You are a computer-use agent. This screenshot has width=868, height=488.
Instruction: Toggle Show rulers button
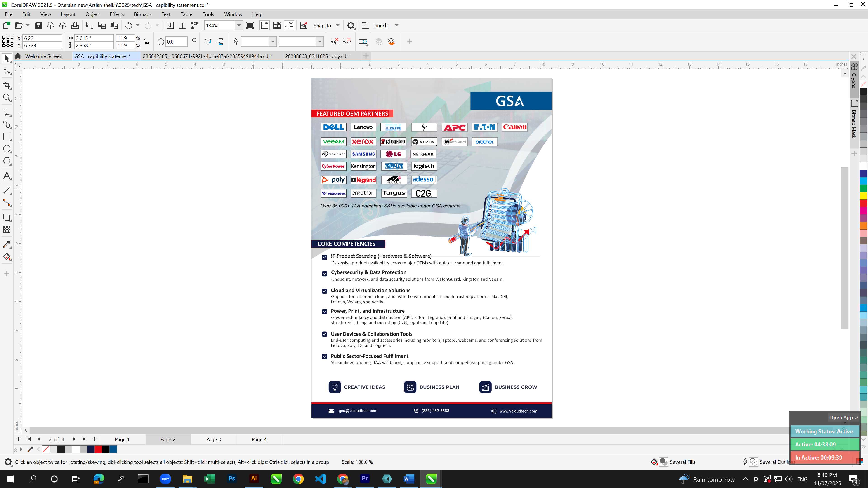point(265,25)
